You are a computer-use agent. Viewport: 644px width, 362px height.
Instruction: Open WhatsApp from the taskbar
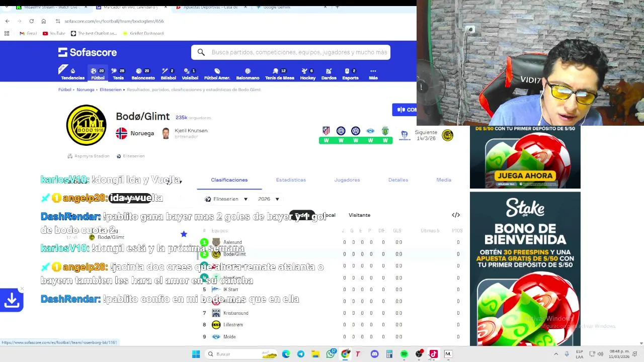331,354
